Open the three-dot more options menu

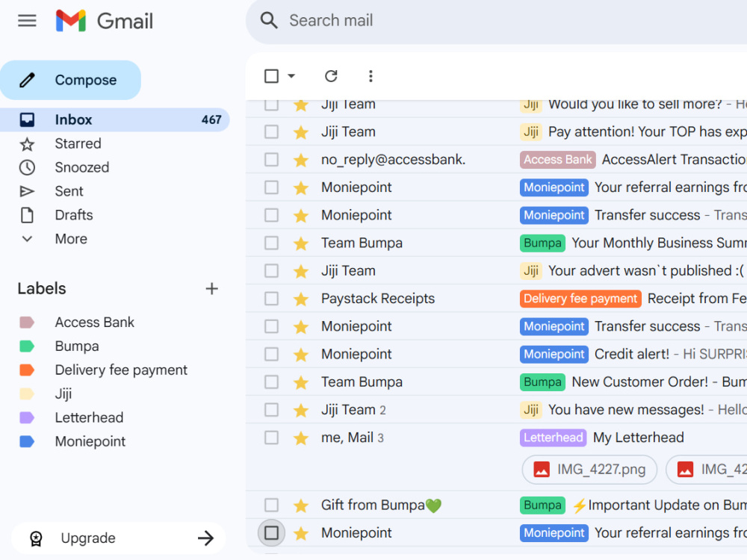pyautogui.click(x=371, y=76)
